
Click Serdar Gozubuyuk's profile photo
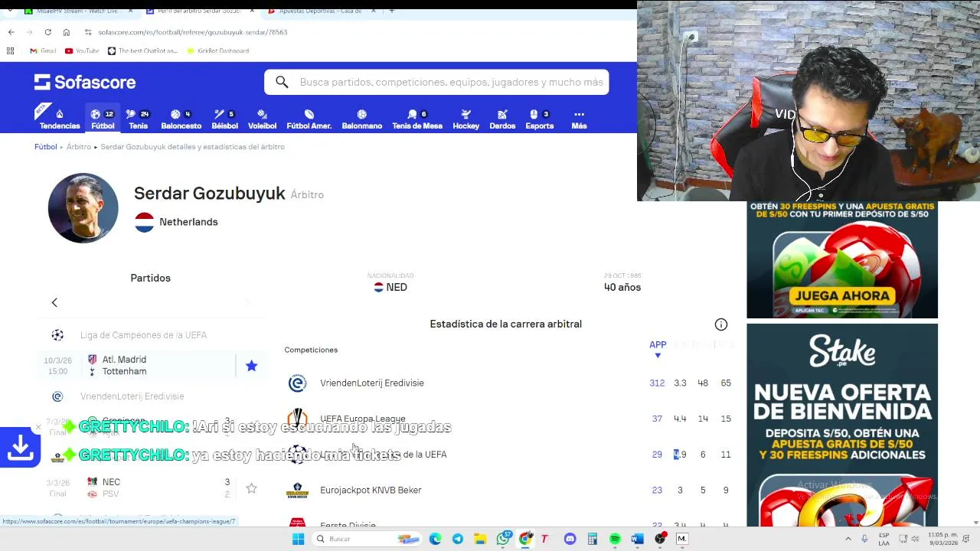pos(83,208)
